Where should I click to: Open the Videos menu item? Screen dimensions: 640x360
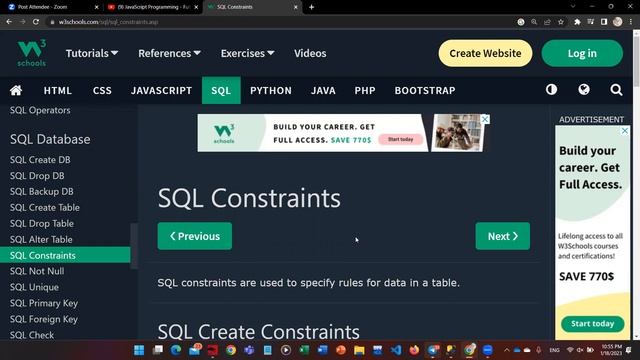point(310,53)
